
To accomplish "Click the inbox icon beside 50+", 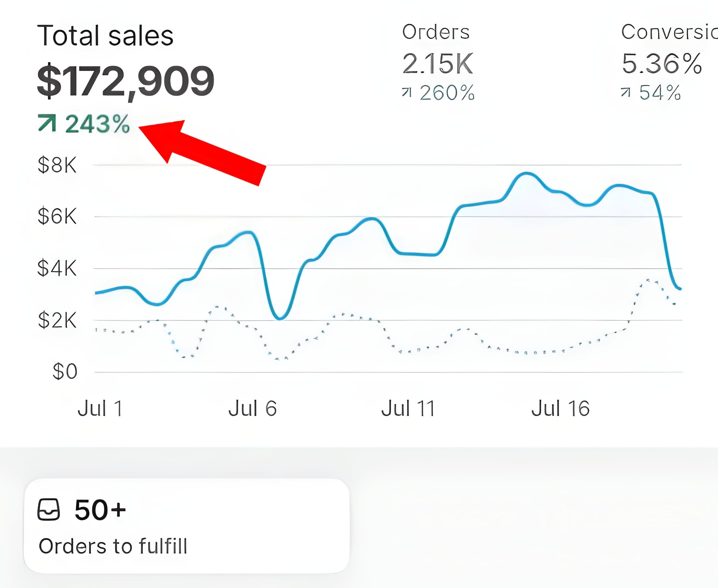I will pos(48,509).
